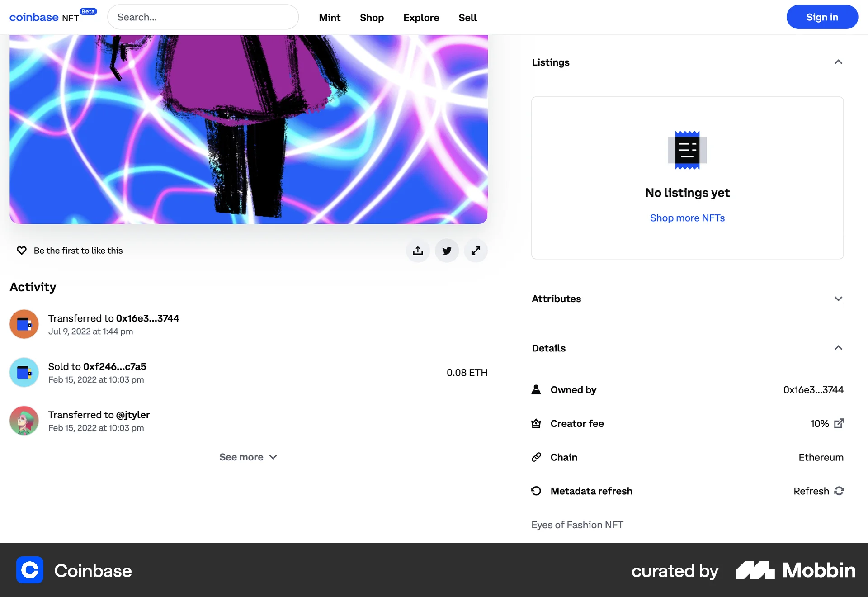Expand the artwork to fullscreen

coord(476,250)
